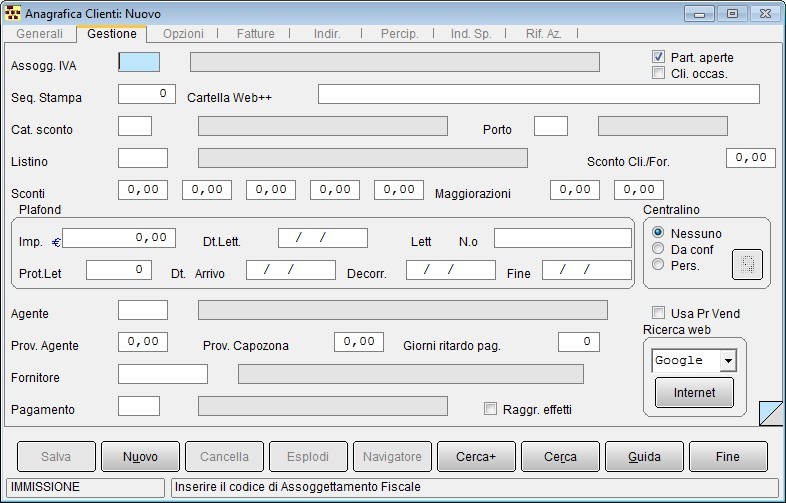Select the Pers. radio option
This screenshot has width=786, height=503.
point(658,264)
